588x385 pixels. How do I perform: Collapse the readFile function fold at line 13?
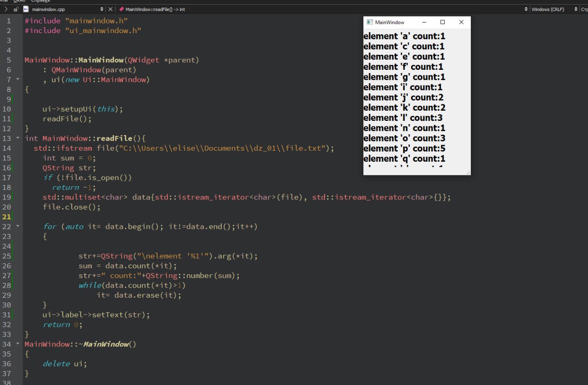point(18,138)
